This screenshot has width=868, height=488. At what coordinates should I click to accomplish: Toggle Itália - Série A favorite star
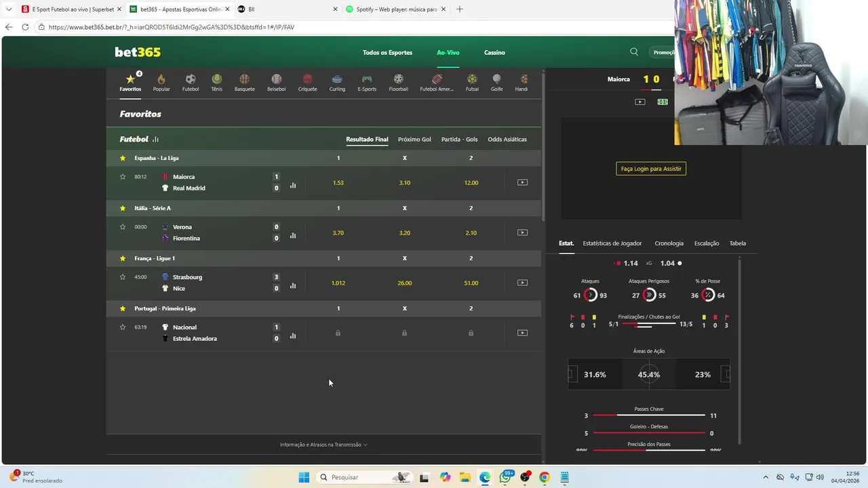click(x=123, y=208)
